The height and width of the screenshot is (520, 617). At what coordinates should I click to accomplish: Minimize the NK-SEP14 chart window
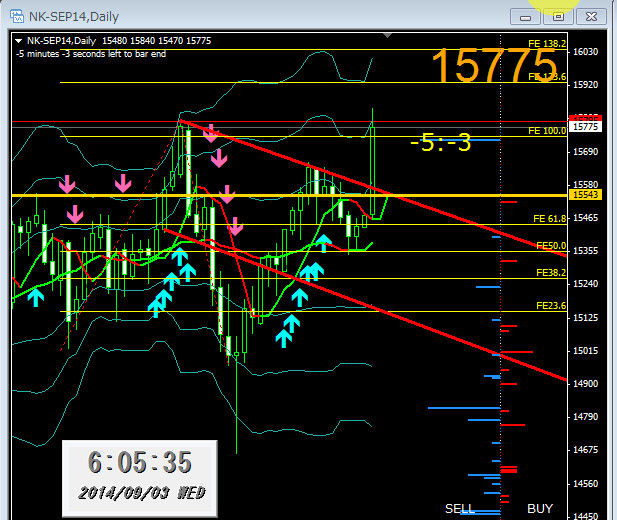[x=526, y=17]
